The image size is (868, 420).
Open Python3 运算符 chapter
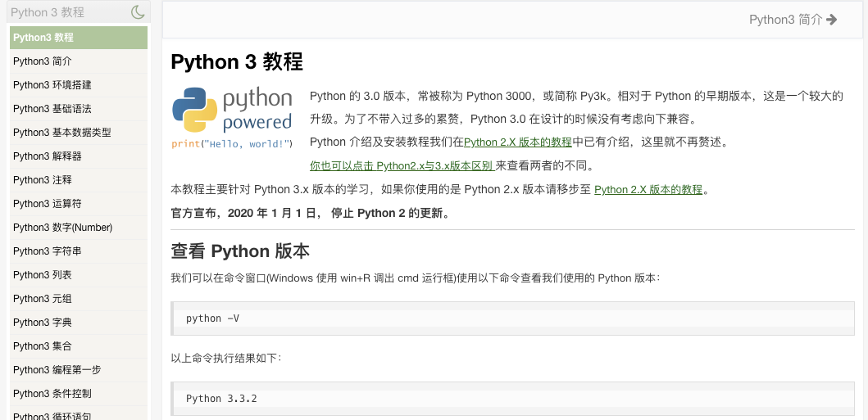coord(79,204)
